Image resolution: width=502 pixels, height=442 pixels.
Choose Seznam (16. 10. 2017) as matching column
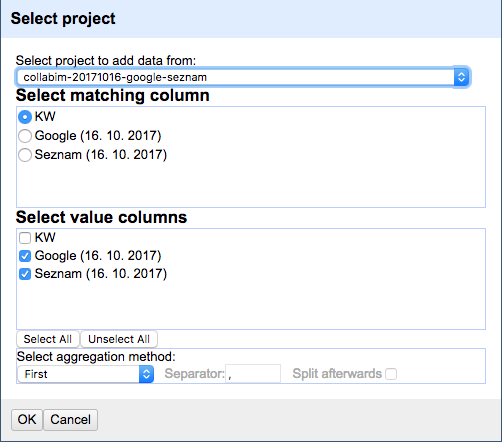click(25, 155)
